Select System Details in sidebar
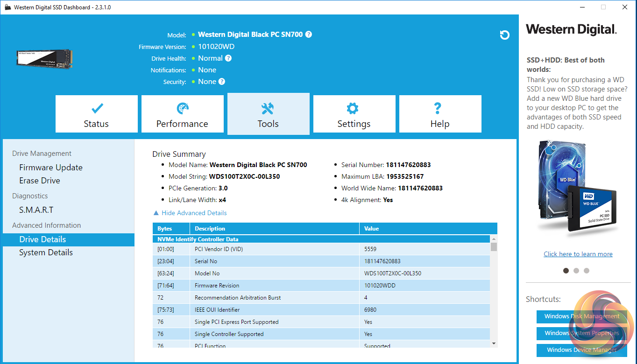Image resolution: width=637 pixels, height=364 pixels. pyautogui.click(x=46, y=252)
